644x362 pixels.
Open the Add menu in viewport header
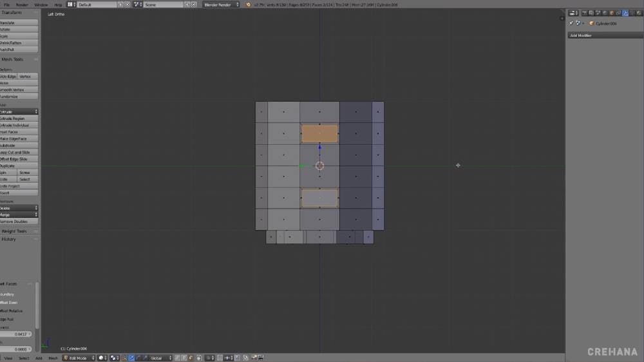pyautogui.click(x=39, y=358)
